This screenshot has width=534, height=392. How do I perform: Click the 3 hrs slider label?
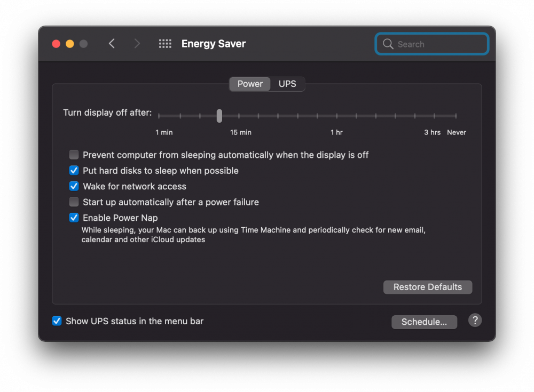(x=432, y=132)
